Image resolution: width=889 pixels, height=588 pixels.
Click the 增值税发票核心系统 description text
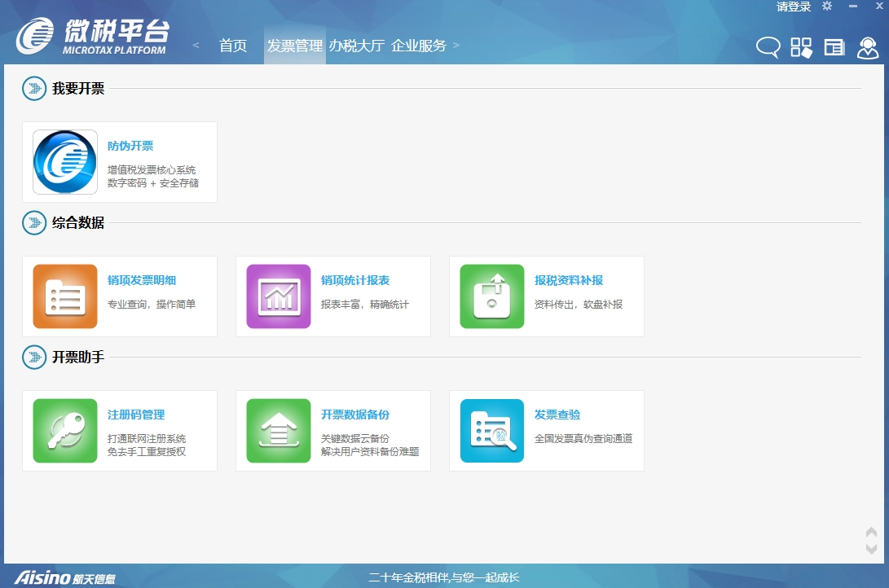tap(152, 169)
